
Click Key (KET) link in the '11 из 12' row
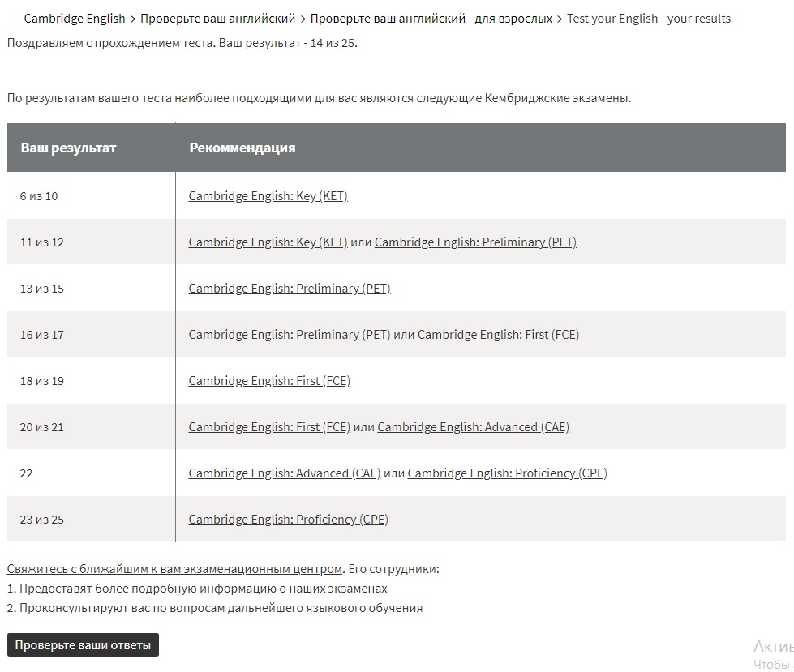coord(268,242)
